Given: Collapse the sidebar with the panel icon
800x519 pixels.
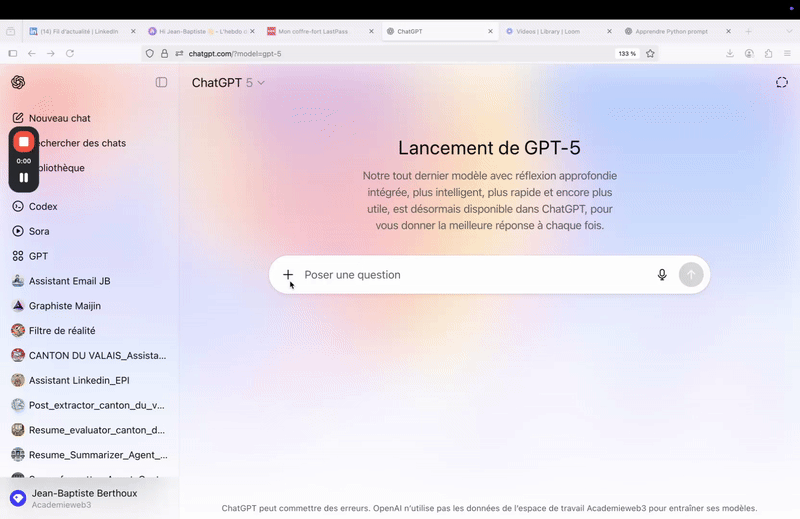Looking at the screenshot, I should (x=161, y=82).
